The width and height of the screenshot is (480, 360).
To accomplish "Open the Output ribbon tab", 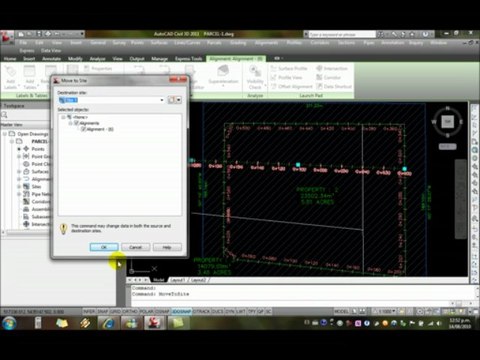I will pos(137,59).
